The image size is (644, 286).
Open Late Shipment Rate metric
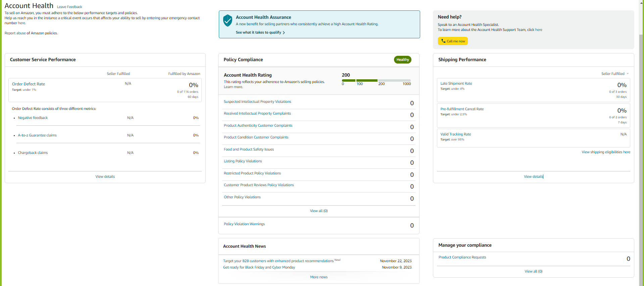point(456,83)
